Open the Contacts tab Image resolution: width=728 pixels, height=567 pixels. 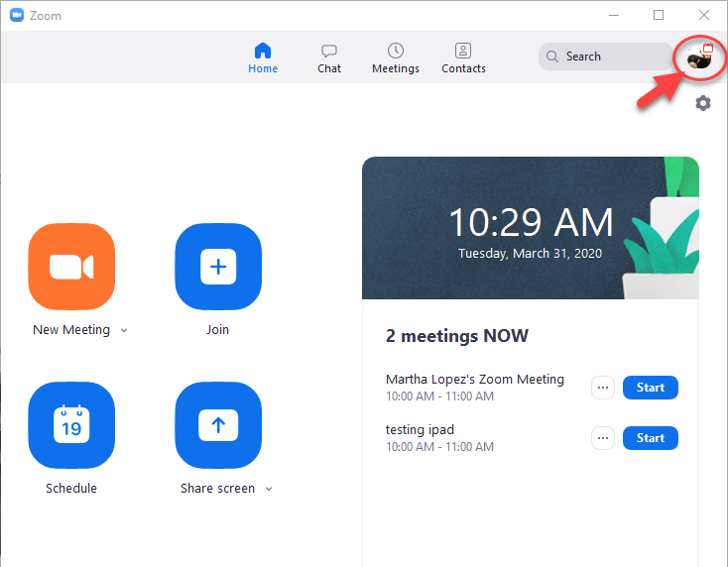click(x=463, y=58)
